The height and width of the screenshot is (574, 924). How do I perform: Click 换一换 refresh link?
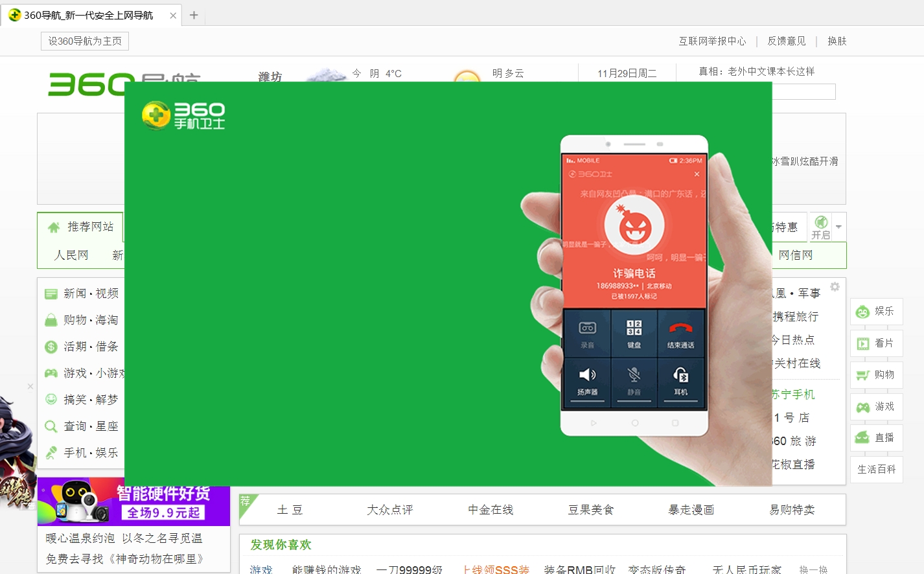[813, 569]
